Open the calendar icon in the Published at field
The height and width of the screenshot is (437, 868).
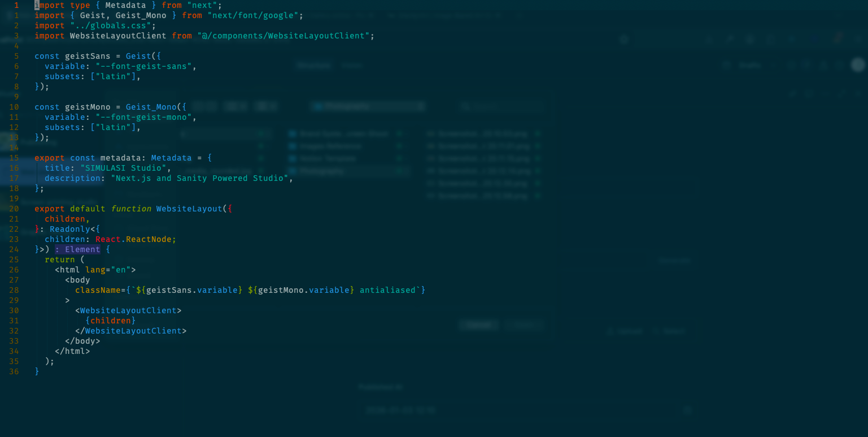687,410
